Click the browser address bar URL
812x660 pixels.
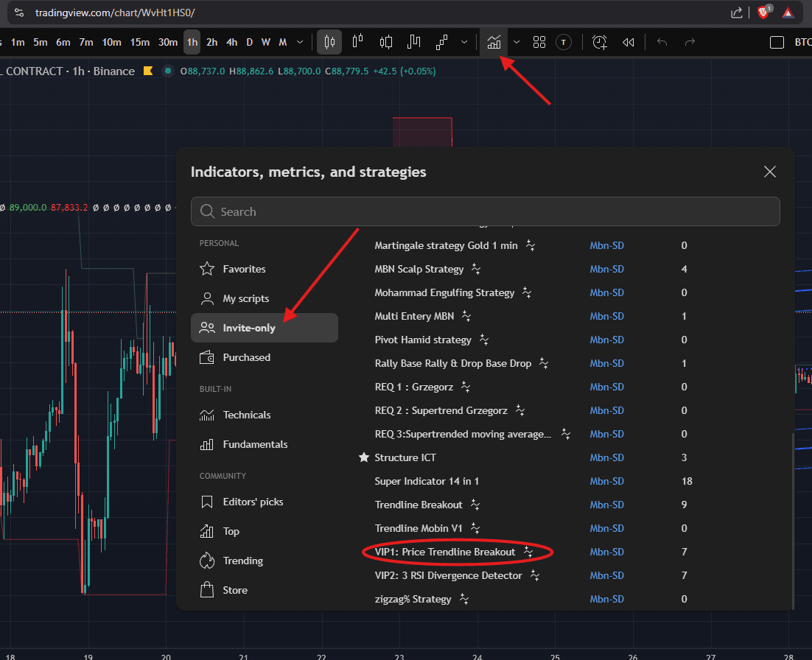coord(115,13)
